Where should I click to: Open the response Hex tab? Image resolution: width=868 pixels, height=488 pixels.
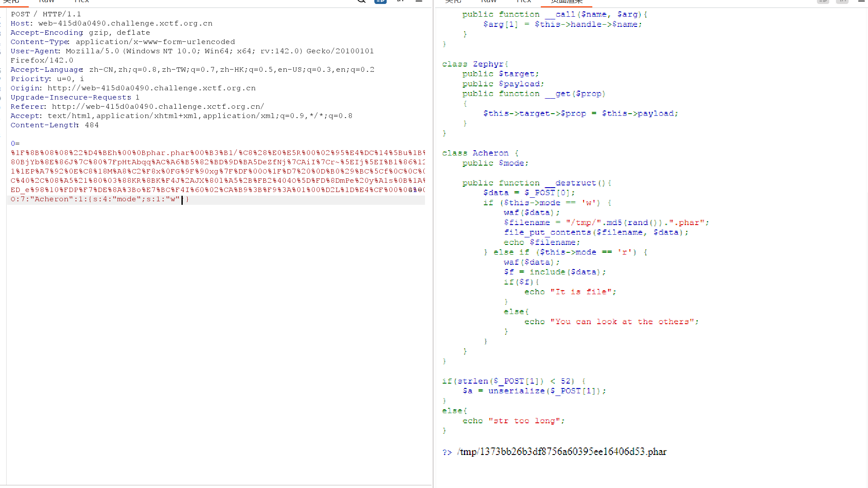click(x=524, y=1)
